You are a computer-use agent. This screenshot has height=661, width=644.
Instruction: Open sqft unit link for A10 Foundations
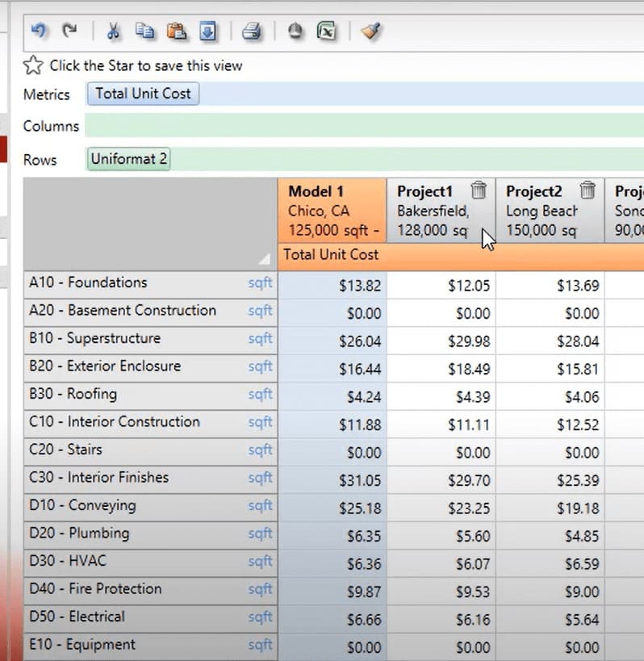point(260,283)
